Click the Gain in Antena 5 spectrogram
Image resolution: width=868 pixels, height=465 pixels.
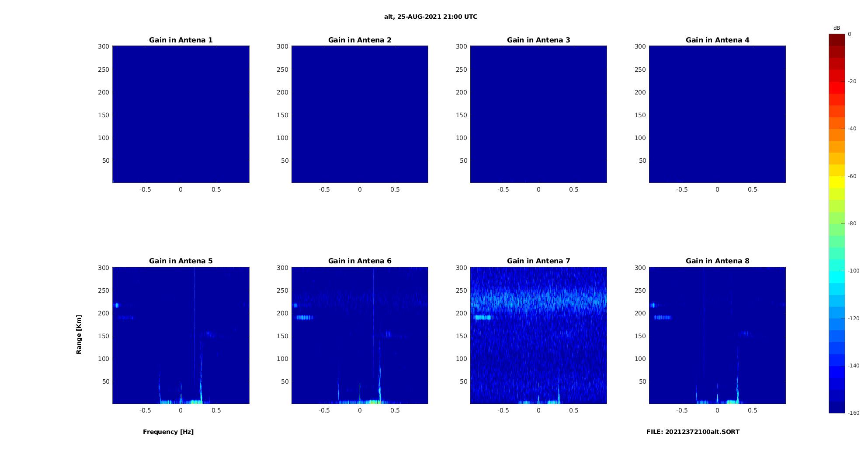click(x=181, y=335)
